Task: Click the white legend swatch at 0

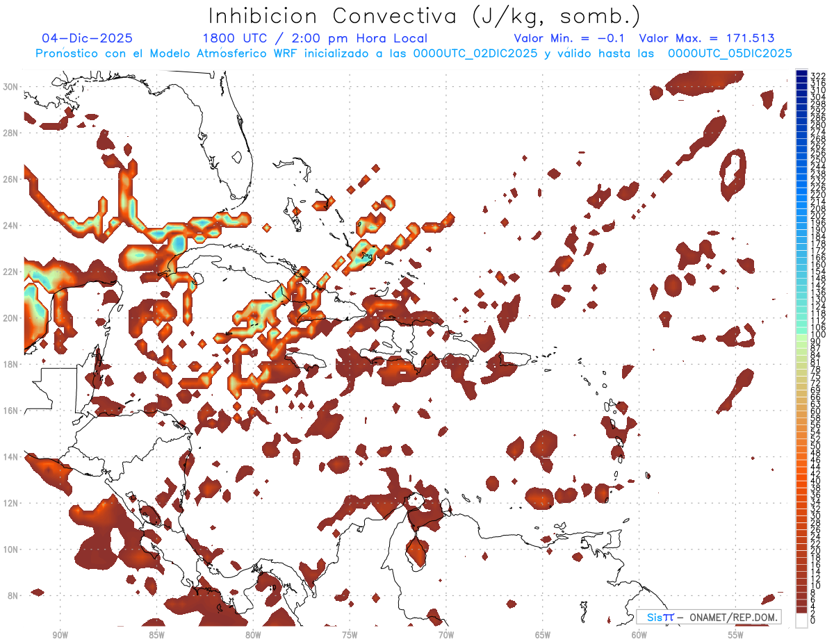Action: pyautogui.click(x=802, y=620)
